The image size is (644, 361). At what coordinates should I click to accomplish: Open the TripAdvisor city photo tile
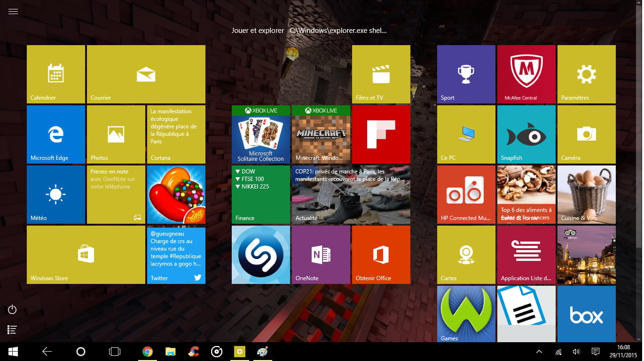tap(587, 255)
